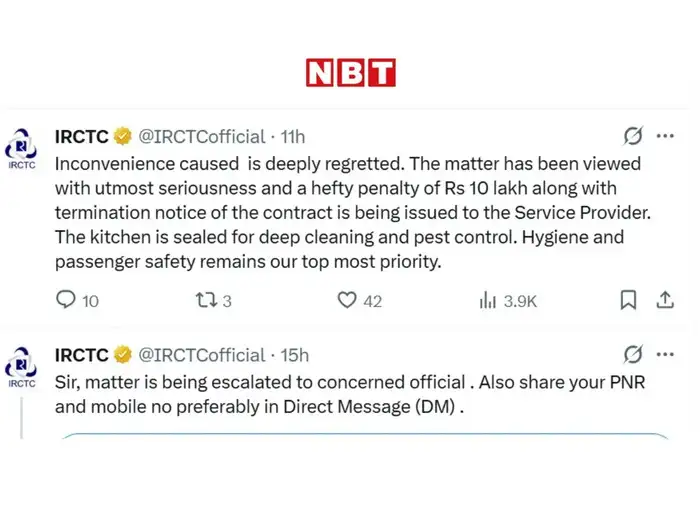The height and width of the screenshot is (525, 700).
Task: Click IRCTC display name on first tweet
Action: (81, 136)
